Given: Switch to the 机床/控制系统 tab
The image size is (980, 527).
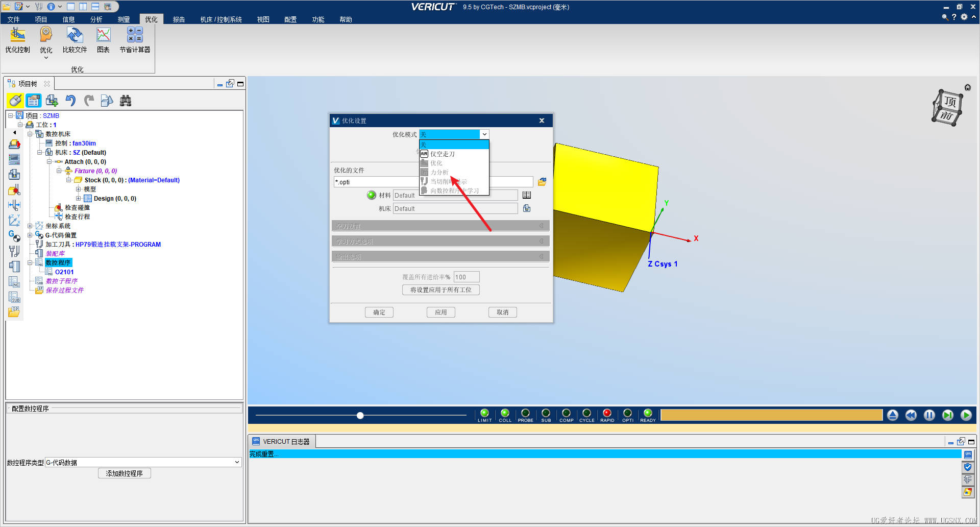Looking at the screenshot, I should click(x=220, y=19).
